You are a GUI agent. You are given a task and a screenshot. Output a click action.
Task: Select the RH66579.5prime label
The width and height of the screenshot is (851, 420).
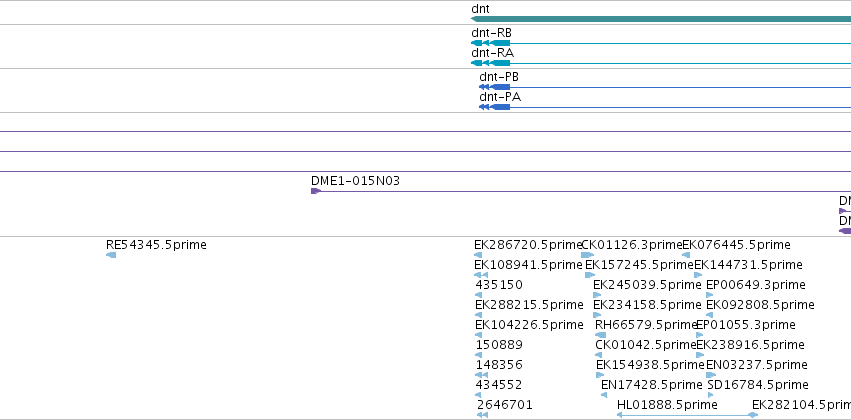click(x=646, y=325)
